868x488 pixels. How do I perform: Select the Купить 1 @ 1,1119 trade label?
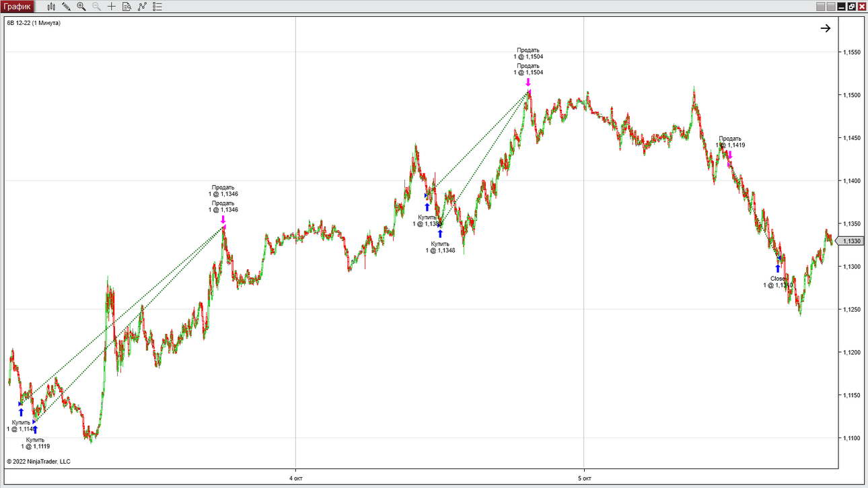coord(35,443)
